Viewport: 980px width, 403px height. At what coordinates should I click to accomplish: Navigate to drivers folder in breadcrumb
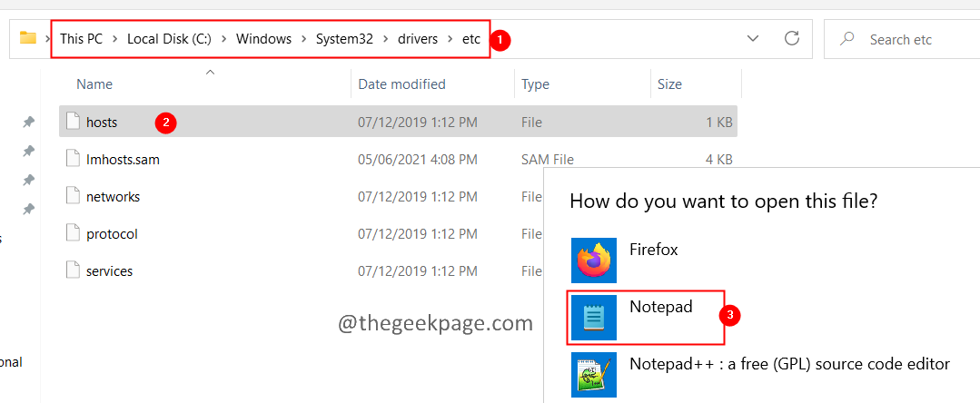click(418, 39)
